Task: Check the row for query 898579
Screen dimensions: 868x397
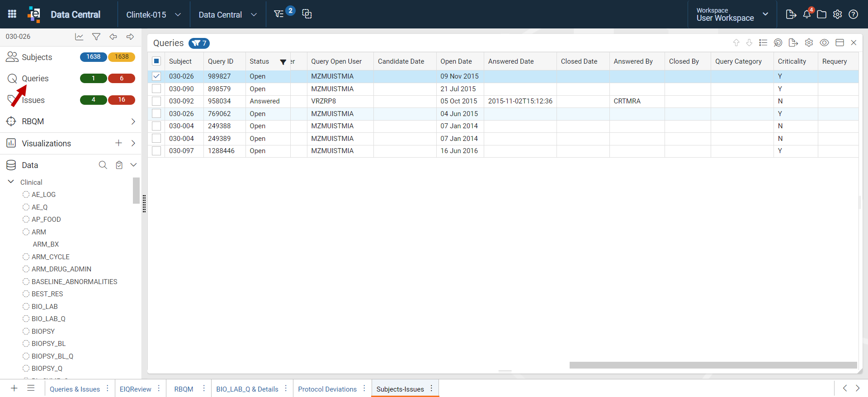Action: [156, 89]
